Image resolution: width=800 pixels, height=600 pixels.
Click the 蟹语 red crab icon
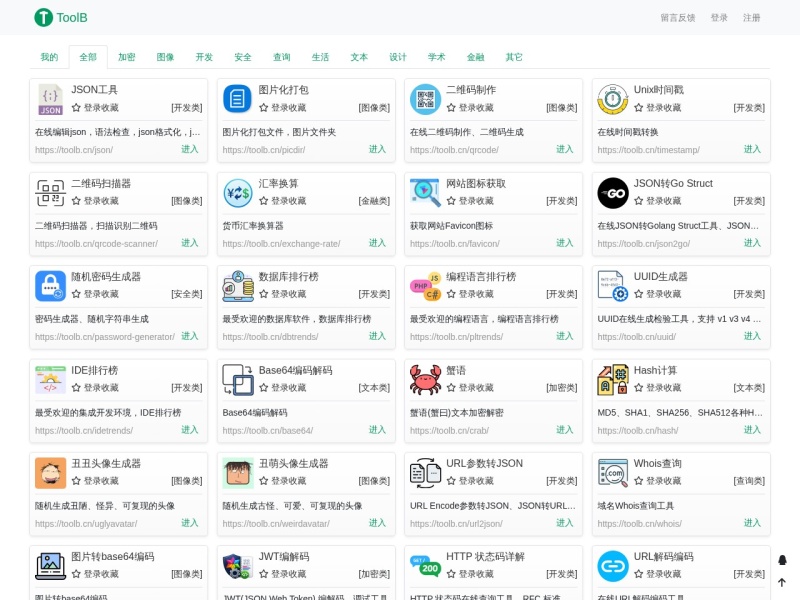pos(426,380)
